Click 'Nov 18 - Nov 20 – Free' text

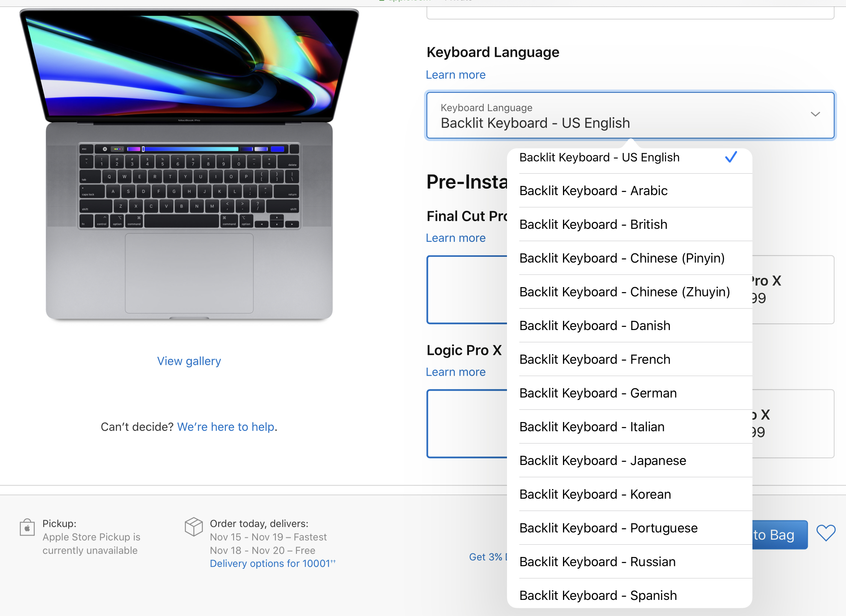(x=262, y=550)
